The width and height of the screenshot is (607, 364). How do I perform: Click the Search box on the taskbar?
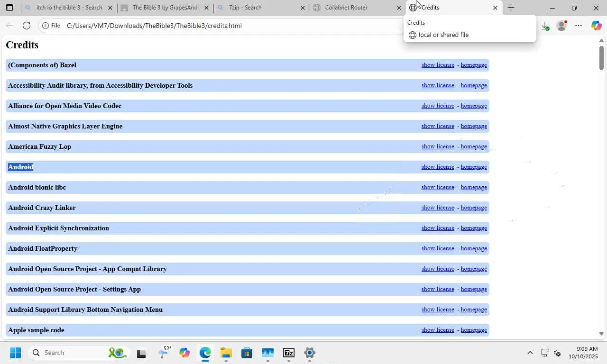78,353
